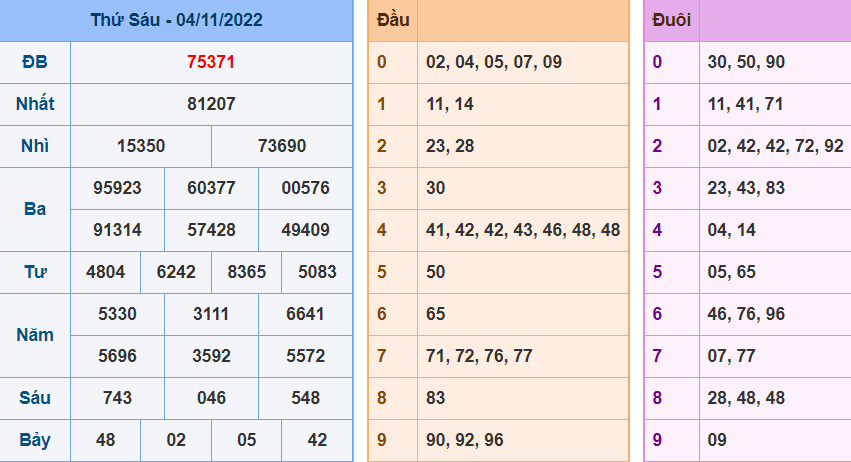Screen dimensions: 851x462
Task: Click the Đầu column header
Action: [393, 20]
